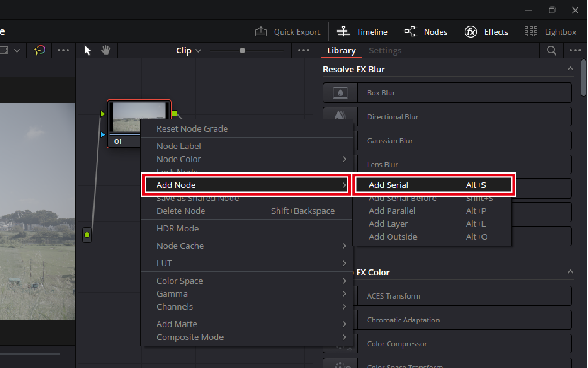The image size is (588, 368).
Task: Toggle the Timeline panel button
Action: pos(362,32)
